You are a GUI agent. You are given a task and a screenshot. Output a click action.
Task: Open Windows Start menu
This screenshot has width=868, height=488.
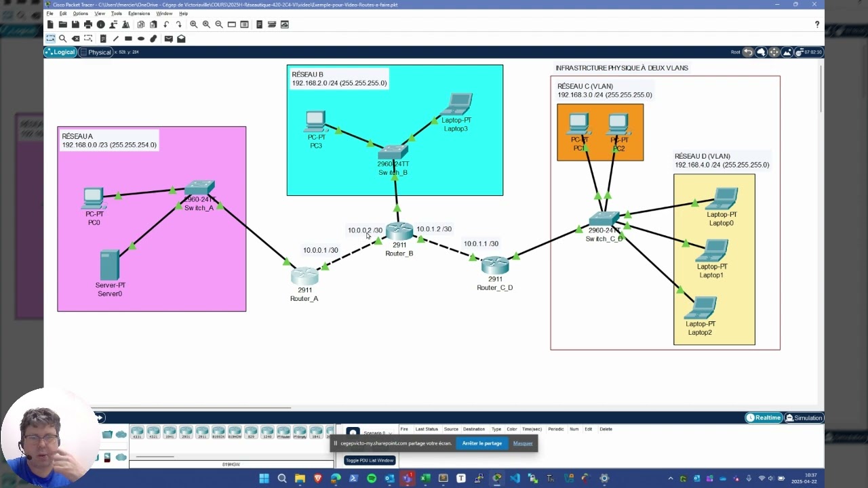pos(264,479)
